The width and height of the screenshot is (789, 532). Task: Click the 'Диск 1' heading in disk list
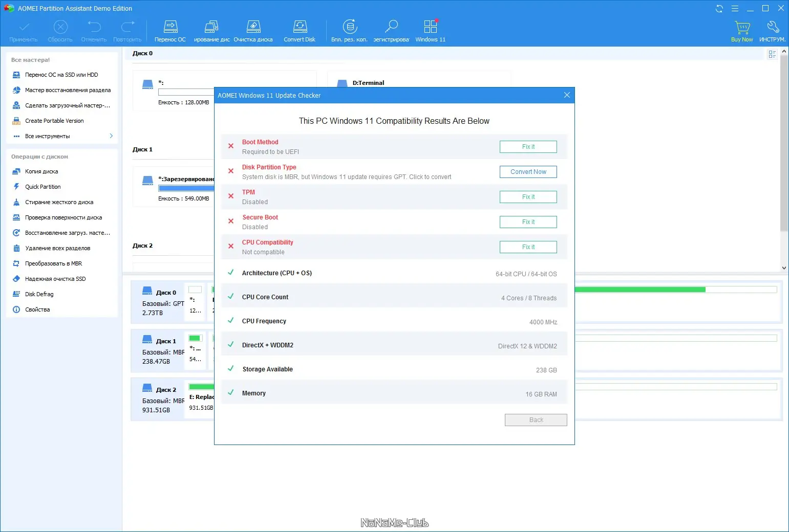(142, 149)
